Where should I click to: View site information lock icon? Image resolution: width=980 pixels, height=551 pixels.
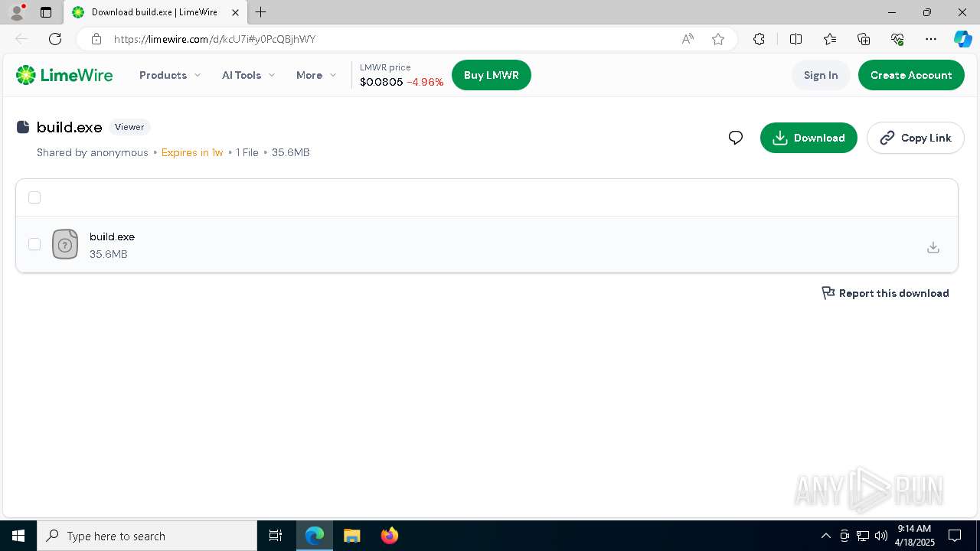96,39
